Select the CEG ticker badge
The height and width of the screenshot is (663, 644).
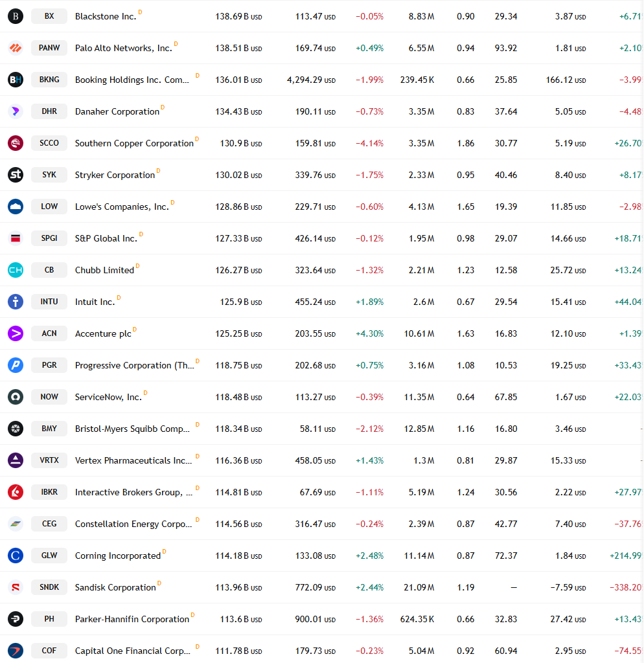click(x=49, y=523)
